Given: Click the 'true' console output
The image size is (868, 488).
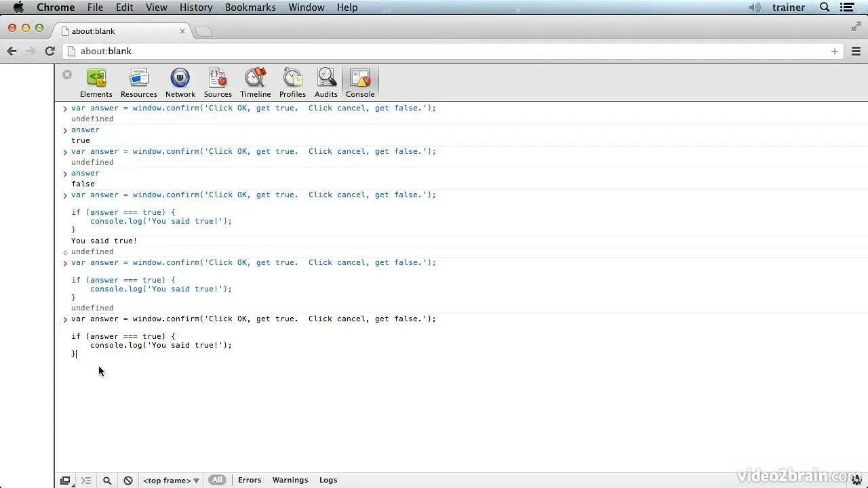Looking at the screenshot, I should [81, 140].
